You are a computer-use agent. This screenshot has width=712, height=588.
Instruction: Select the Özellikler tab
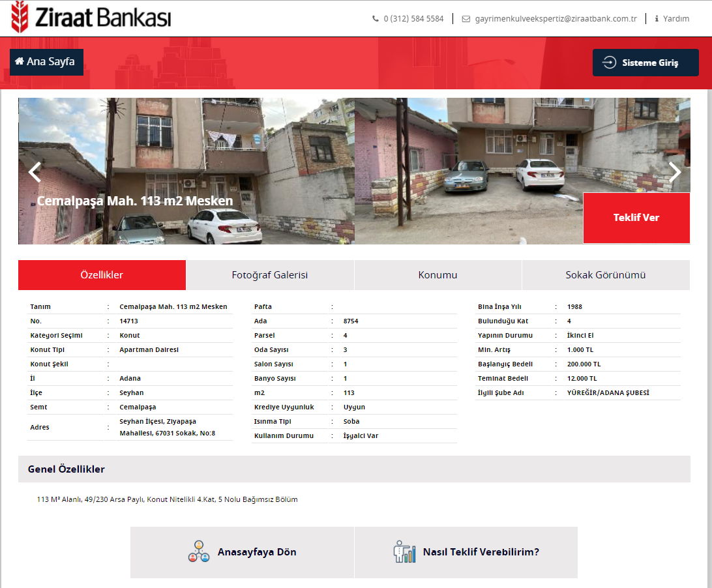(x=102, y=275)
